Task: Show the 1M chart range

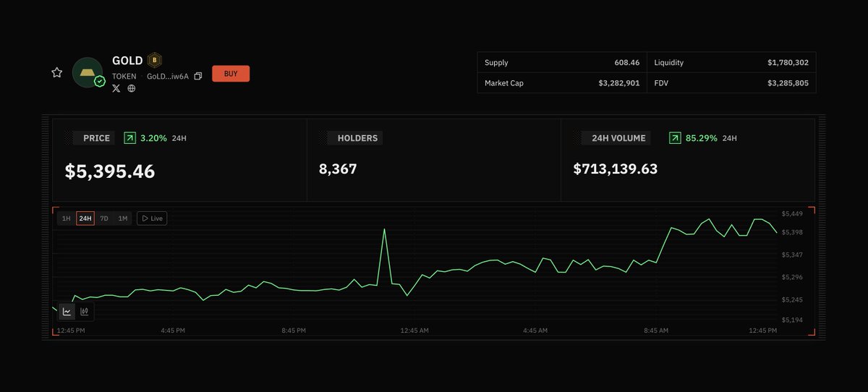Action: 123,218
